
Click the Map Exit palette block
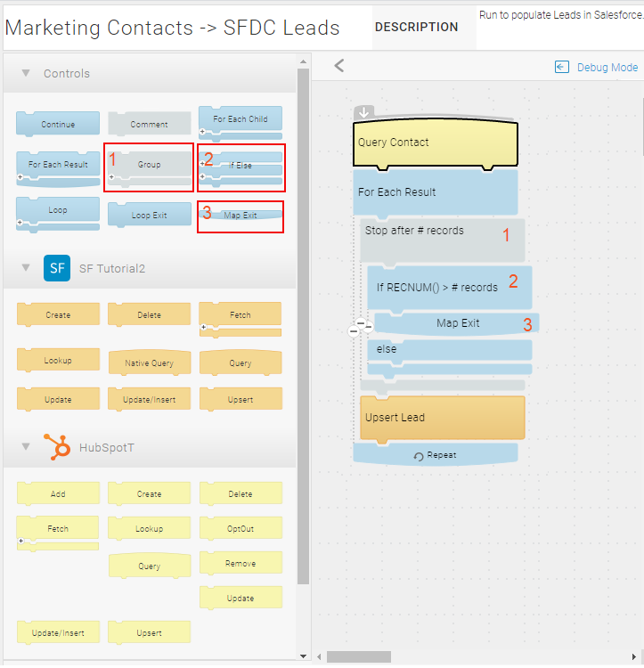coord(240,215)
